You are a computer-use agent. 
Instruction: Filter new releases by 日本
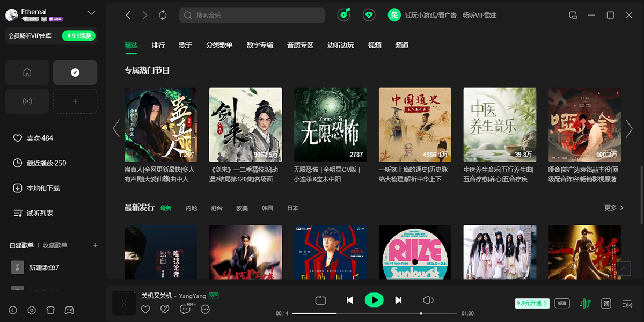pos(293,208)
